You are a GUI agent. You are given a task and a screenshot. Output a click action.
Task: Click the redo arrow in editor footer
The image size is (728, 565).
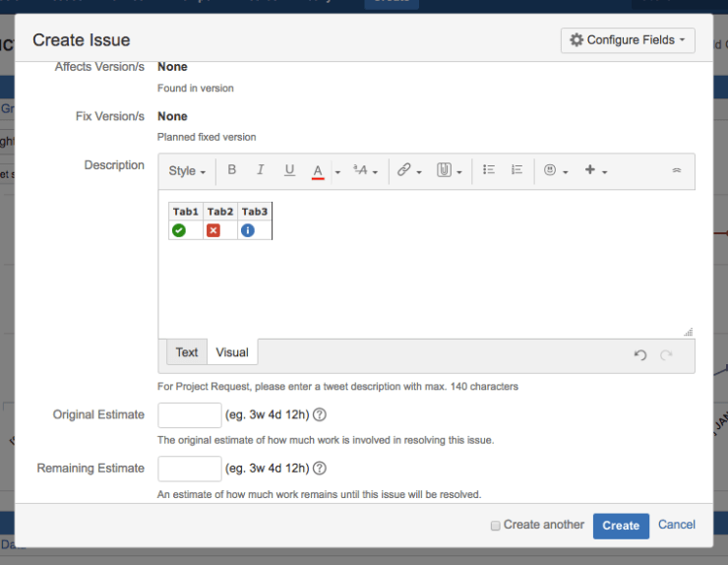[x=666, y=355]
